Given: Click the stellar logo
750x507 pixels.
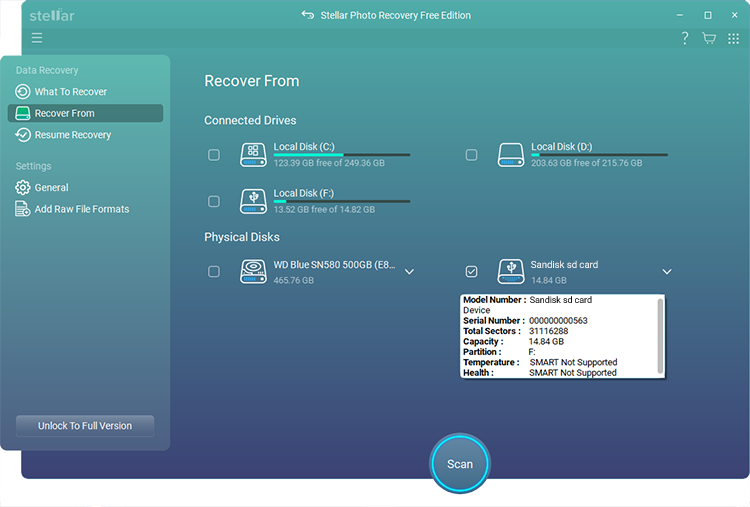Looking at the screenshot, I should click(x=52, y=15).
